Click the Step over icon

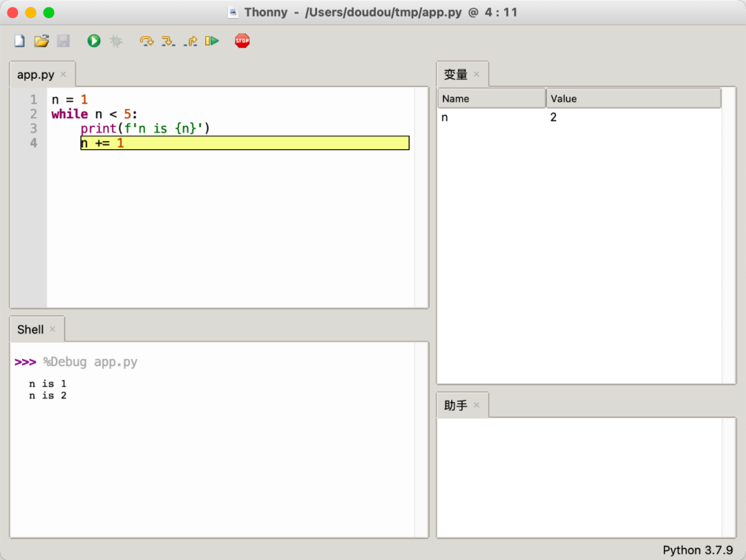coord(146,41)
